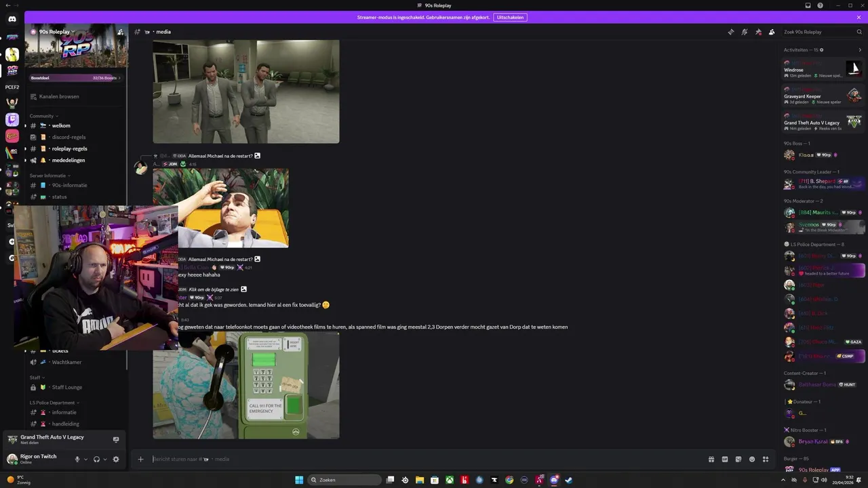This screenshot has width=868, height=488.
Task: Open the discord-regels channel
Action: pyautogui.click(x=76, y=137)
